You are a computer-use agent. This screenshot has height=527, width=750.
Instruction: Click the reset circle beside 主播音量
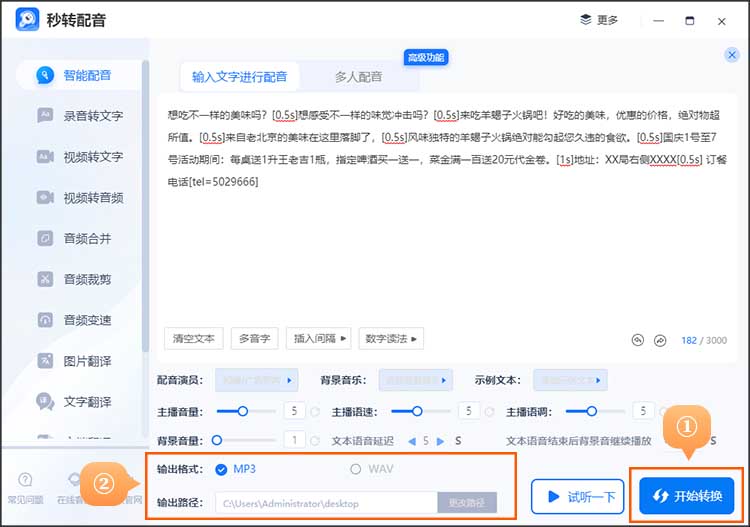[315, 411]
